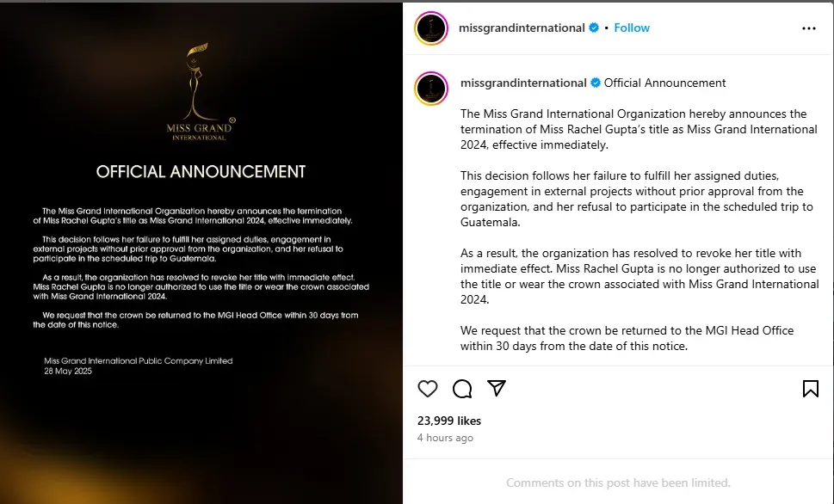
Task: Click the caption paragraph mentioning Guatemala
Action: pos(637,199)
